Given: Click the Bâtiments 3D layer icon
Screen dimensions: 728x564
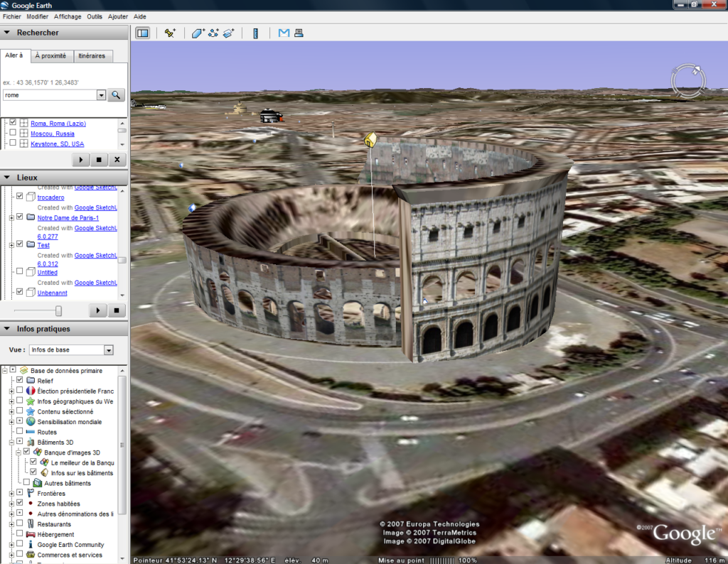Looking at the screenshot, I should (x=31, y=442).
